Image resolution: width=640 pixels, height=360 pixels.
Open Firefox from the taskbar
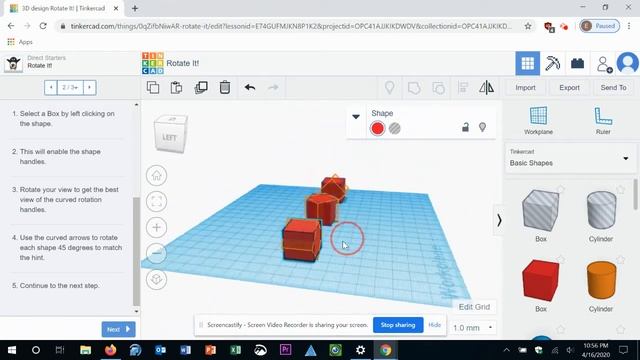(110, 350)
